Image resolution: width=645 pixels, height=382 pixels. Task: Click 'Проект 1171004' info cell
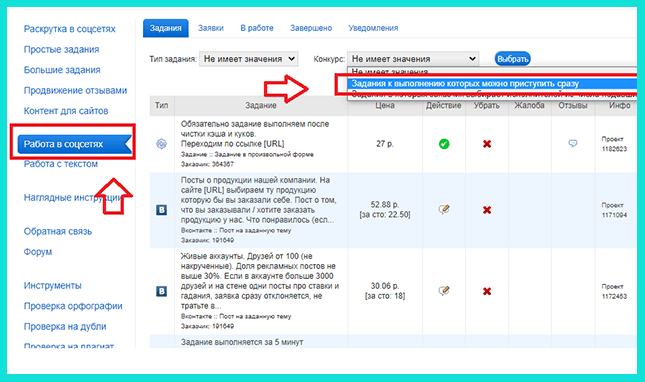(614, 210)
